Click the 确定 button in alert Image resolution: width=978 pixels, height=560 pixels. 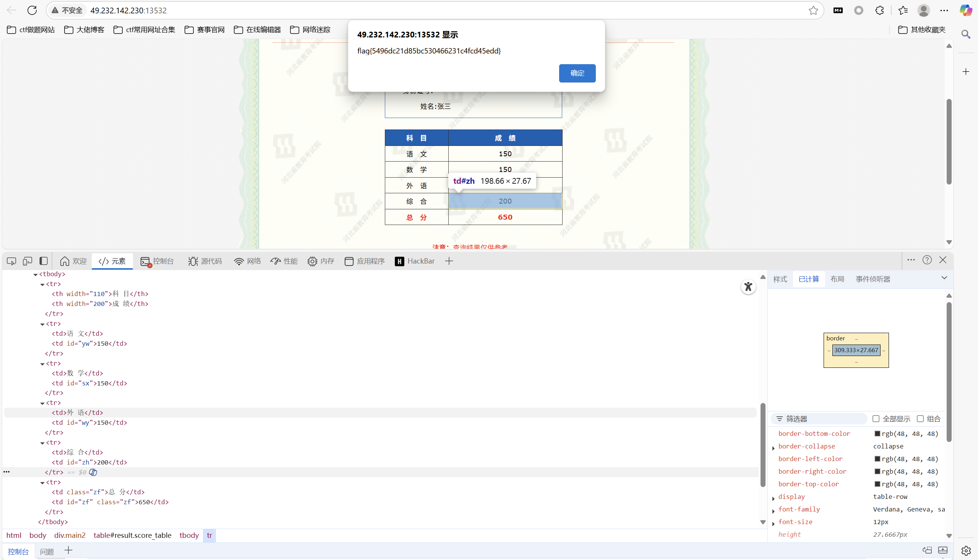click(x=577, y=73)
